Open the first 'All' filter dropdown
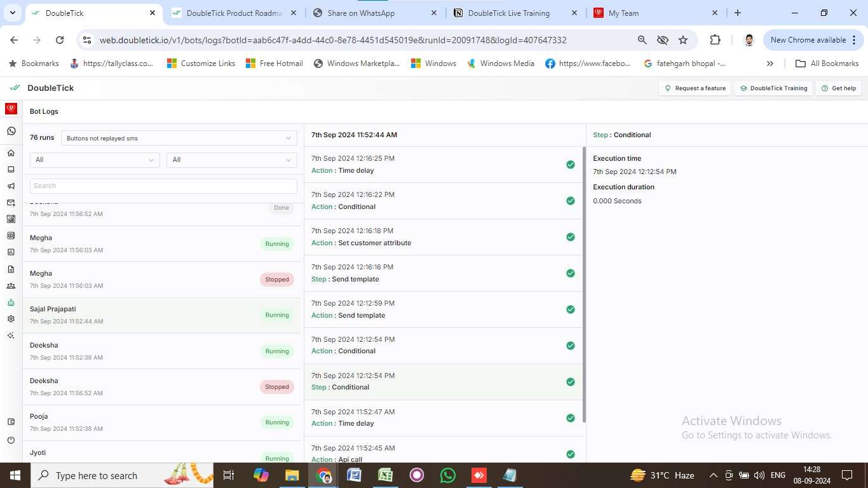 pos(95,159)
